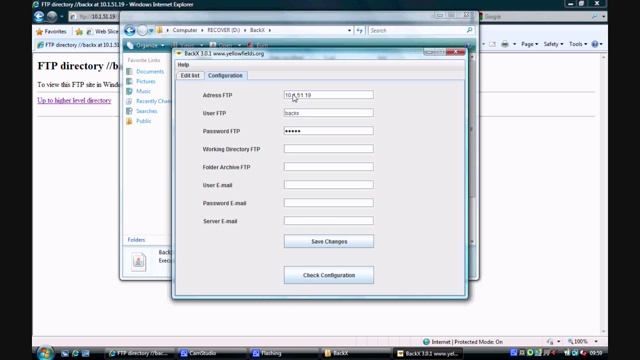Click the Internet Explorer forward arrow
The image size is (640, 360).
[52, 16]
